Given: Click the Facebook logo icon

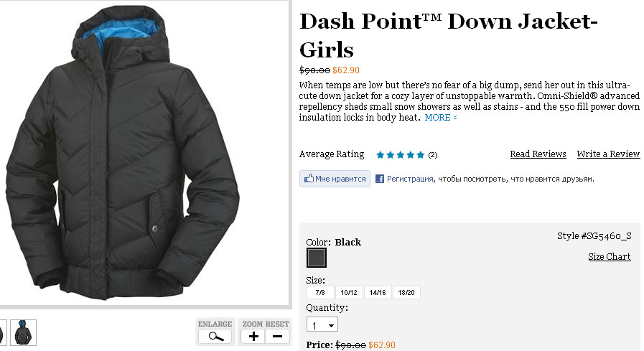Looking at the screenshot, I should point(380,179).
